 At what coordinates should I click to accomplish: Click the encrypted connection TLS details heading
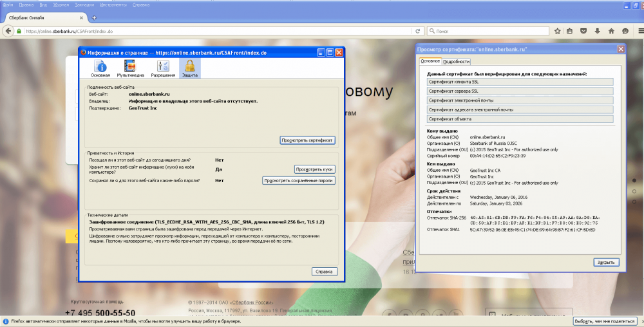[207, 222]
